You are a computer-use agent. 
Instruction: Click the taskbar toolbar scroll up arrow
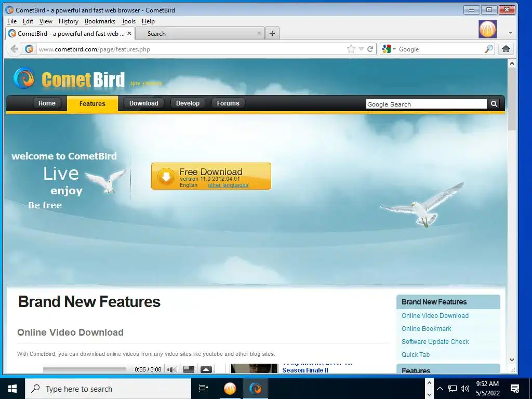pyautogui.click(x=429, y=383)
